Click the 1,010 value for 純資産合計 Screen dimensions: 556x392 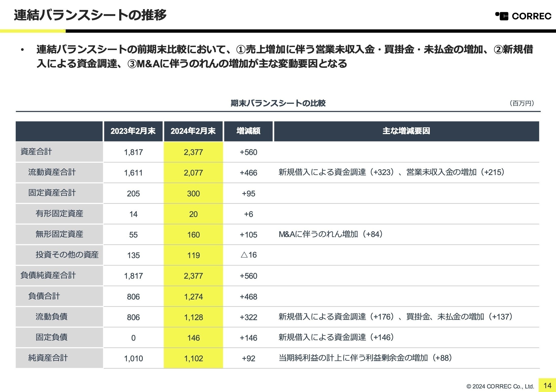point(133,359)
